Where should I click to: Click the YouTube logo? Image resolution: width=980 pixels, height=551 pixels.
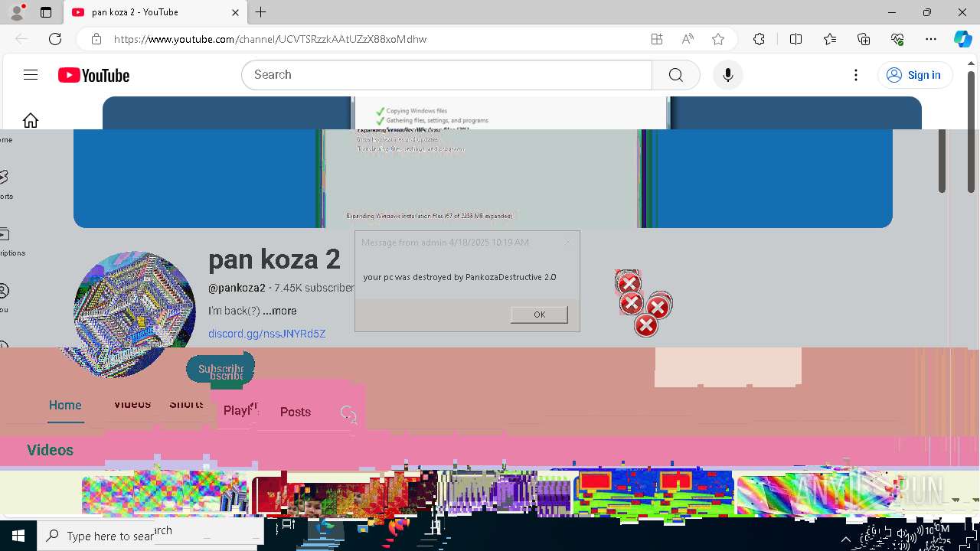[93, 75]
